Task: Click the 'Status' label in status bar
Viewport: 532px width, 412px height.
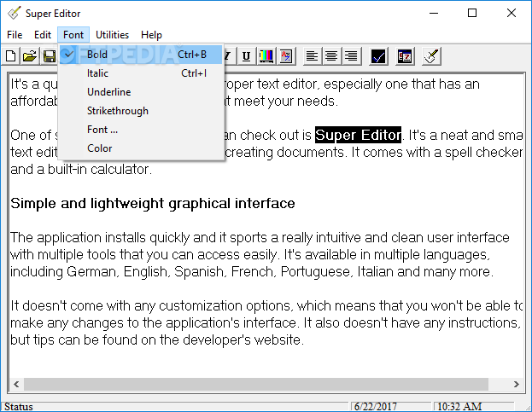Action: [19, 407]
